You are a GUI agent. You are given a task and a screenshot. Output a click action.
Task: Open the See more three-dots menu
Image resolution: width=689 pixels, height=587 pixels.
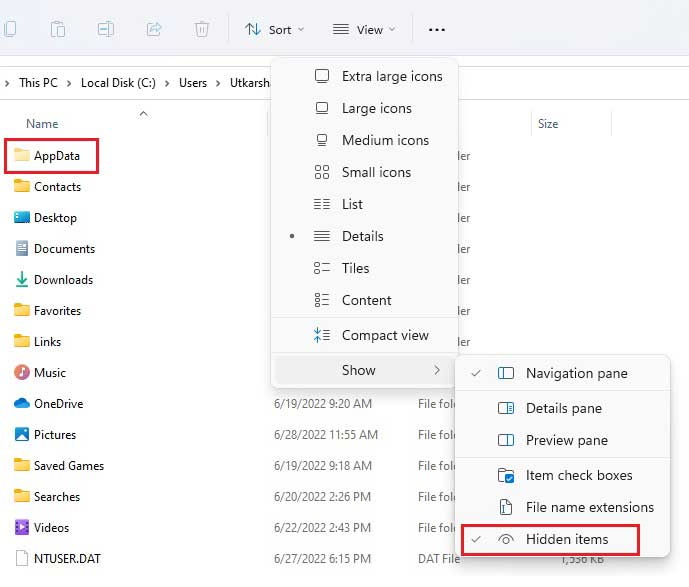coord(436,29)
